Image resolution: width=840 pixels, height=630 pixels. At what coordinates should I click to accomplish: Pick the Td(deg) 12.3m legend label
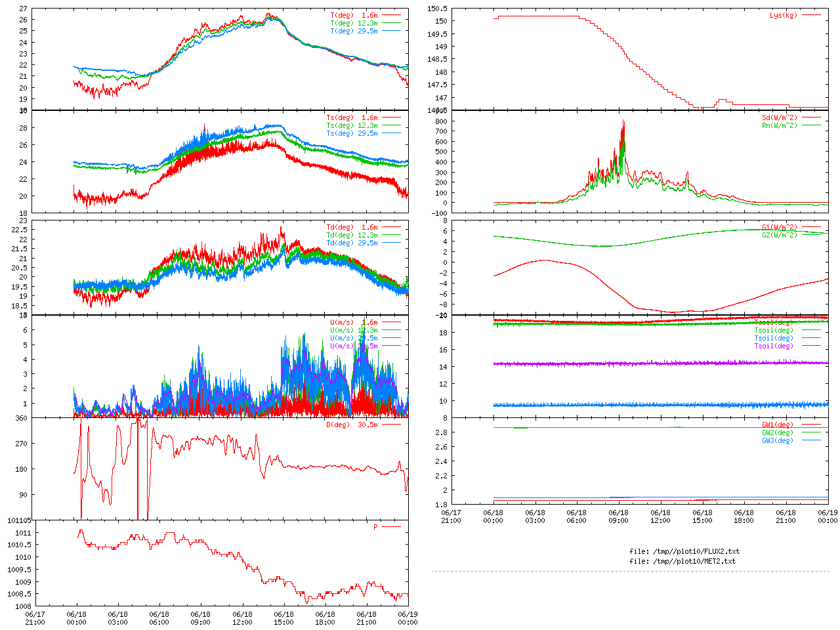(x=352, y=236)
